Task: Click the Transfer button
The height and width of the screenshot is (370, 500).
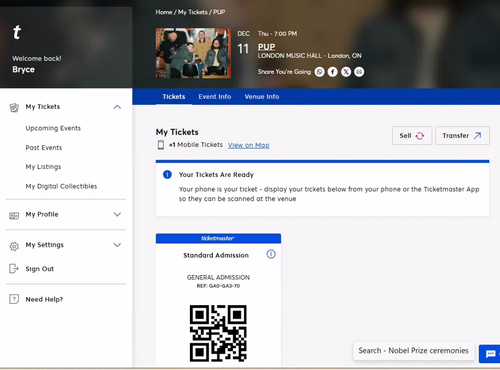Action: [462, 135]
